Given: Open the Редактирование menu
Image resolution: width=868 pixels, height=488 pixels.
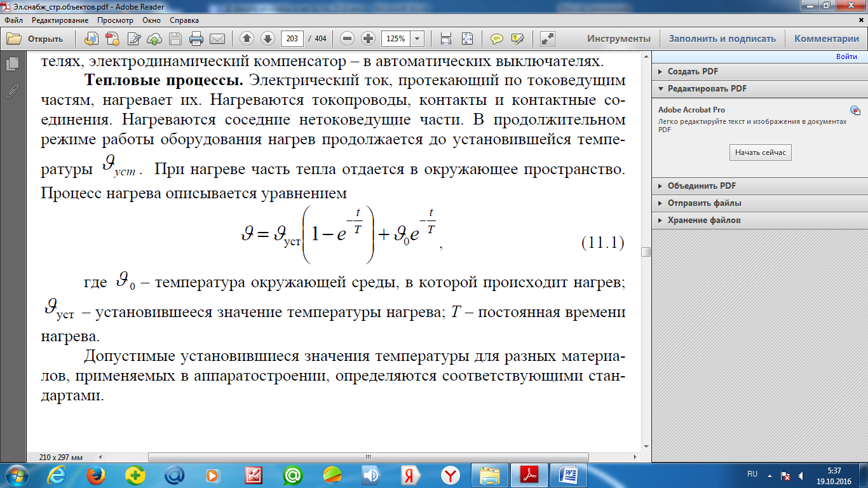Looking at the screenshot, I should point(60,20).
